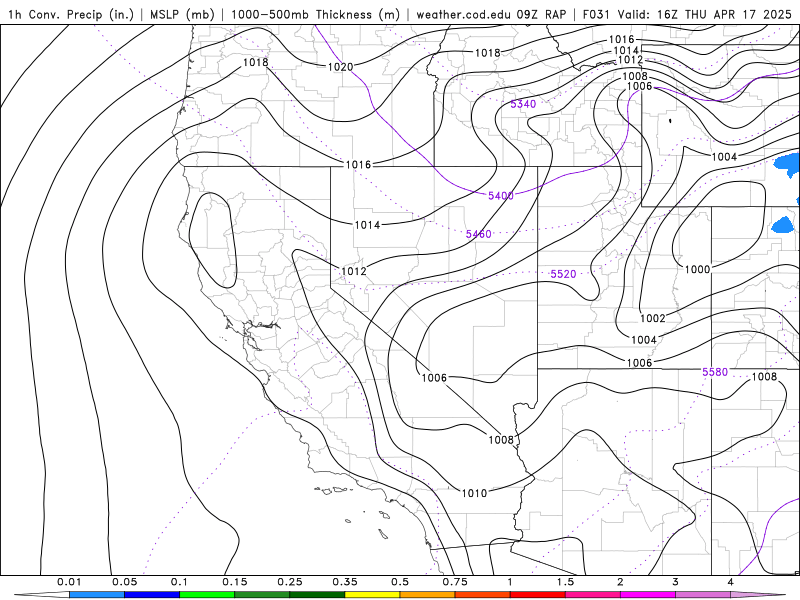
Task: Click the darkest green 0.25 legend swatch
Action: pos(317,595)
